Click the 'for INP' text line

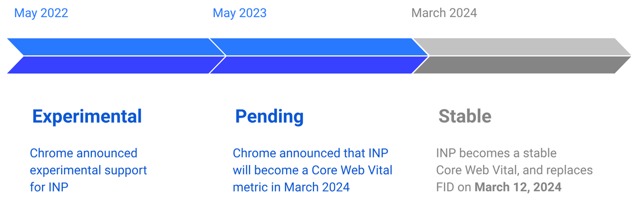point(49,187)
